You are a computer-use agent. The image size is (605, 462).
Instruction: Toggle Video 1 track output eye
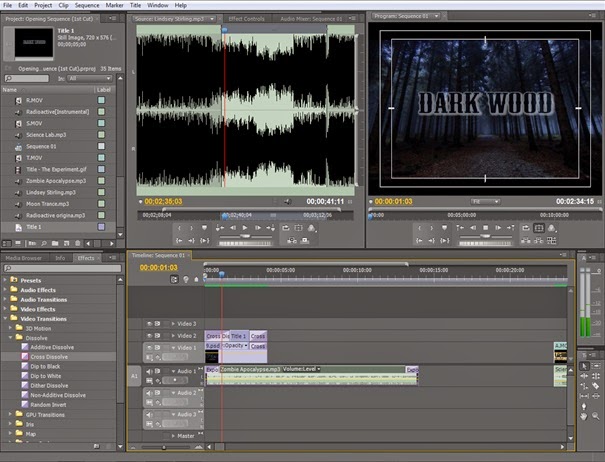tap(149, 348)
